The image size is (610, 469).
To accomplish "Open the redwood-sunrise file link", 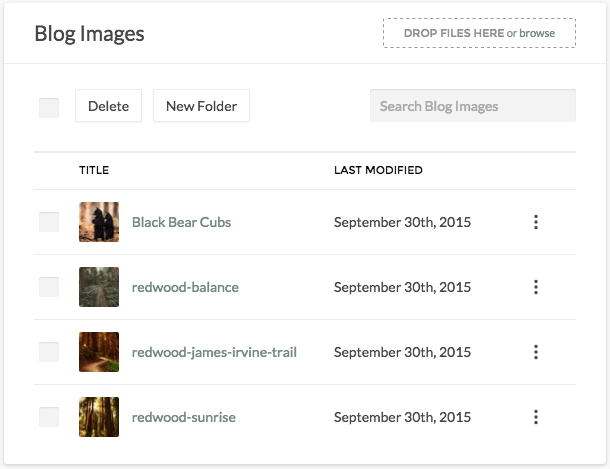I will click(184, 417).
